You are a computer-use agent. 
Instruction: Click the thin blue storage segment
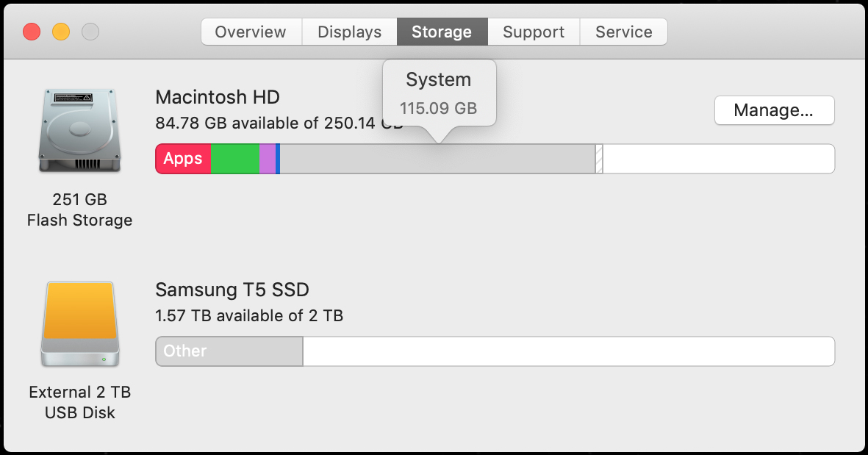[x=278, y=160]
